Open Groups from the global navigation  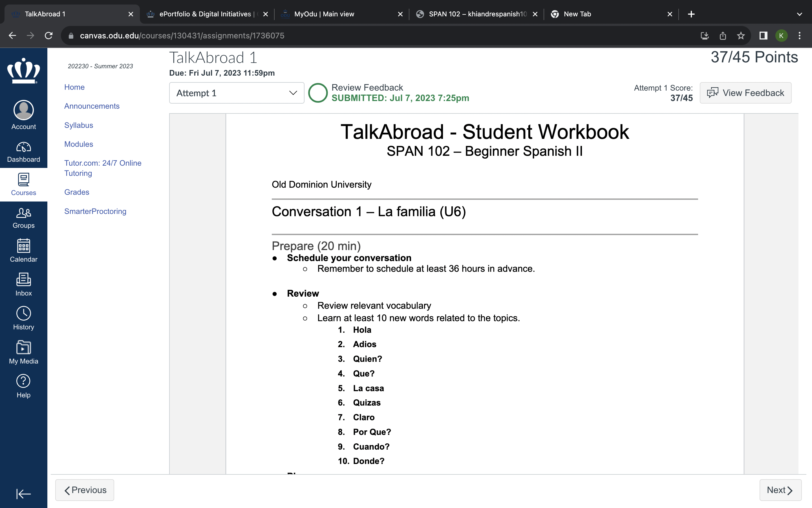pos(23,218)
